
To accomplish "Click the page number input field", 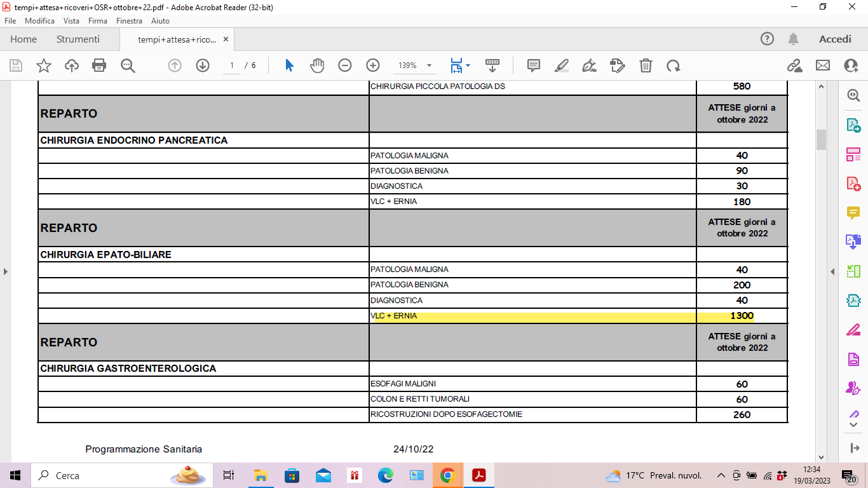I will point(232,65).
